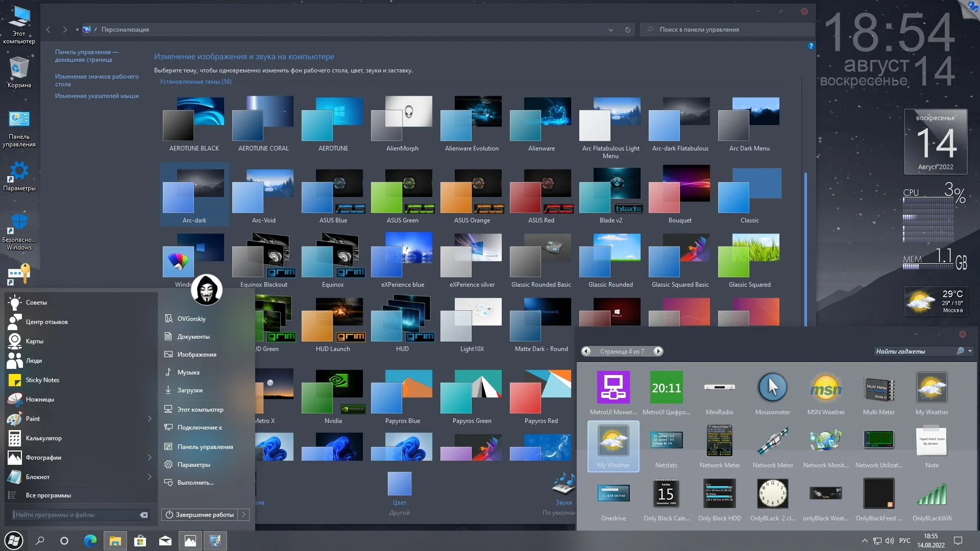The width and height of the screenshot is (980, 551).
Task: Click Все программы in Start menu
Action: (x=48, y=495)
